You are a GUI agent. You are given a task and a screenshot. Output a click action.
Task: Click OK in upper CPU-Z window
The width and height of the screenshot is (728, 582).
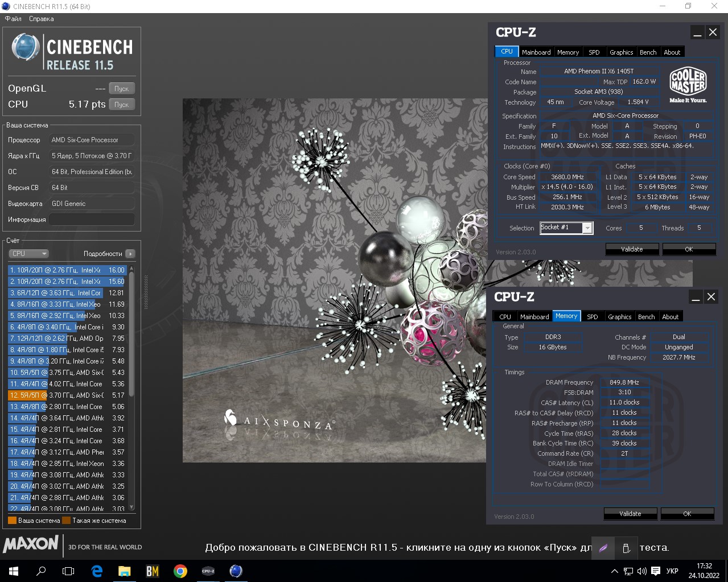pos(689,249)
